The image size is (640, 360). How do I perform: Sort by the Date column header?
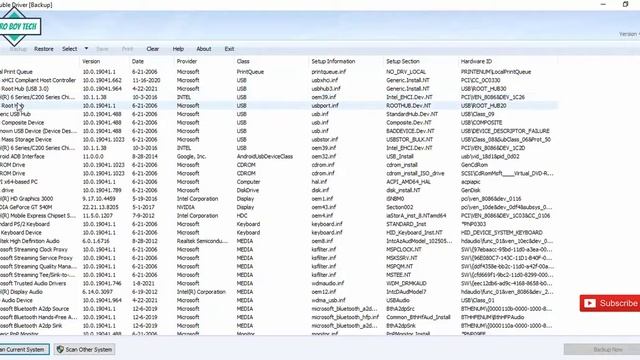click(x=138, y=62)
